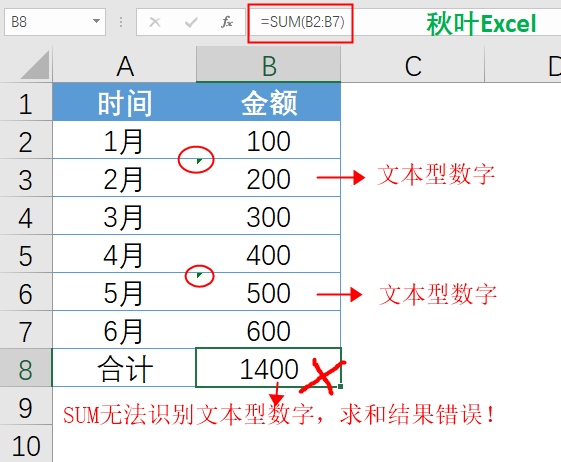Select cell with value 200
The width and height of the screenshot is (561, 462).
coord(268,178)
